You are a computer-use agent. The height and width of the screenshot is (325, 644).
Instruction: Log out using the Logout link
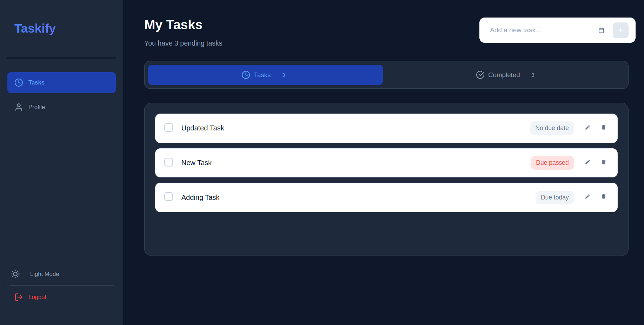click(x=37, y=297)
